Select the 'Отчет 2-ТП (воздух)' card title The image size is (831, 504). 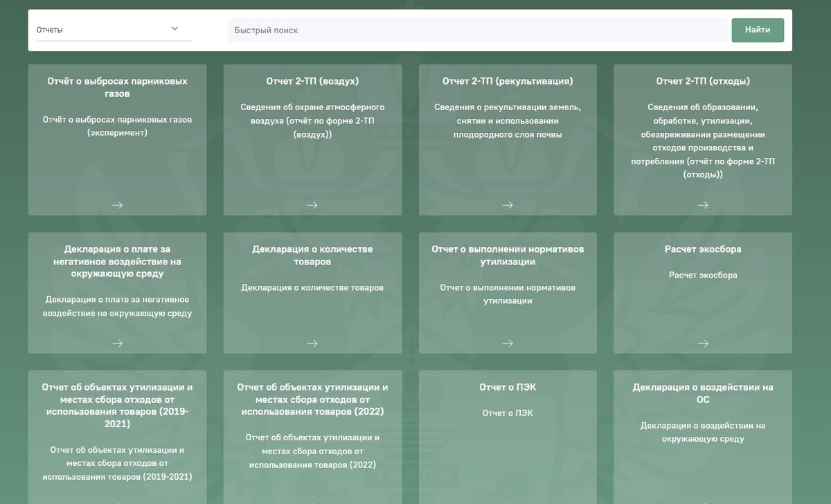tap(312, 80)
